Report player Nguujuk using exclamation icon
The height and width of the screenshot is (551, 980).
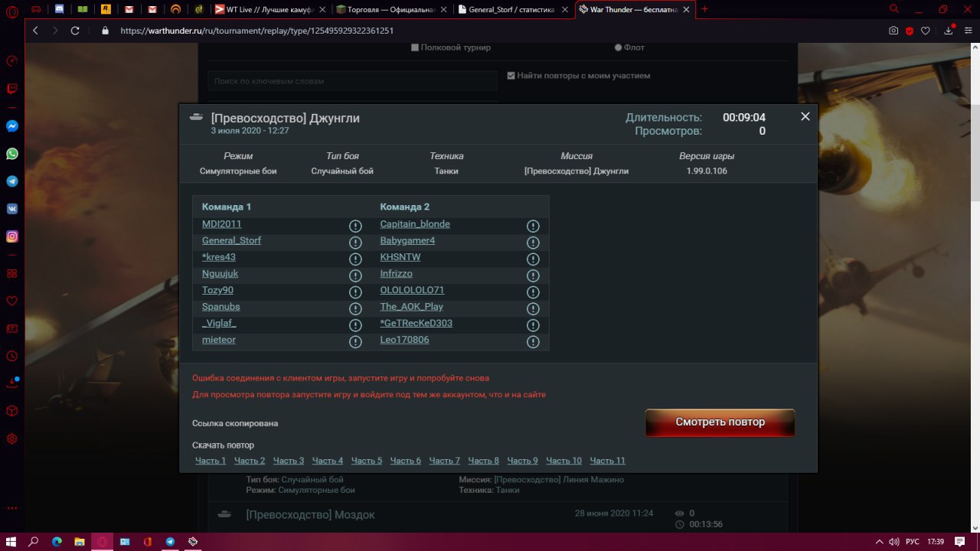[x=355, y=275]
